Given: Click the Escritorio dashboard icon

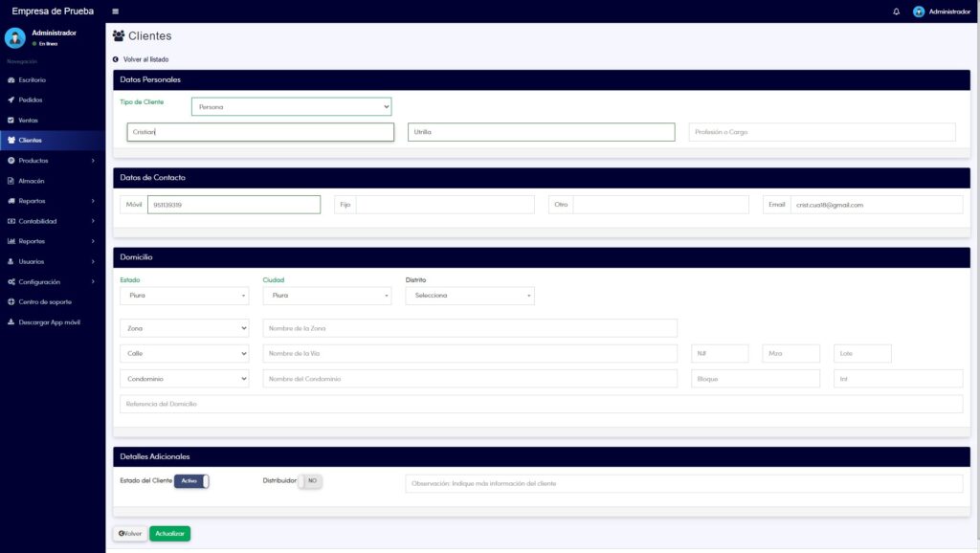Looking at the screenshot, I should [11, 80].
